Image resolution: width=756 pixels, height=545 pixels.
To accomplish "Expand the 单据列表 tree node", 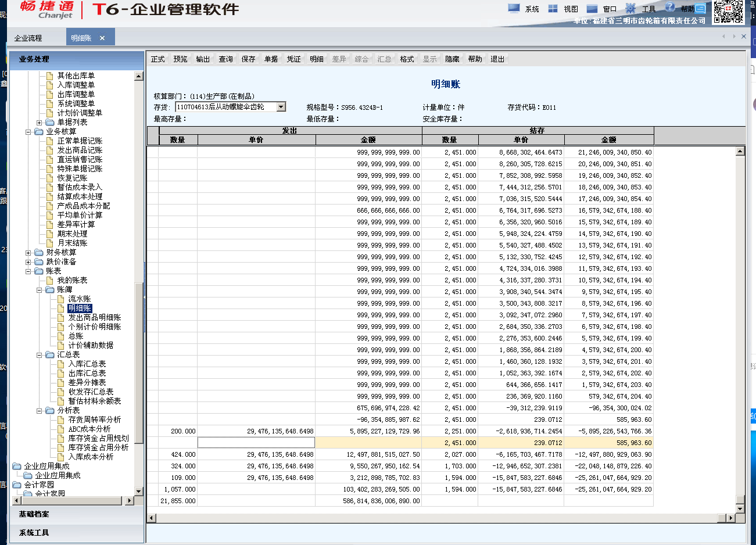I will [39, 123].
